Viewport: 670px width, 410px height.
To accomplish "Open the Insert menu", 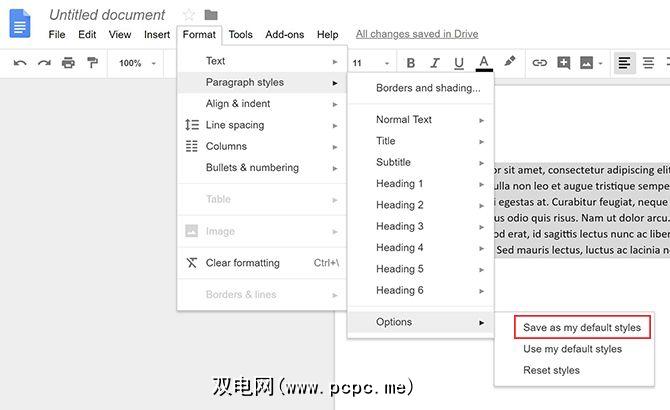I will tap(157, 34).
